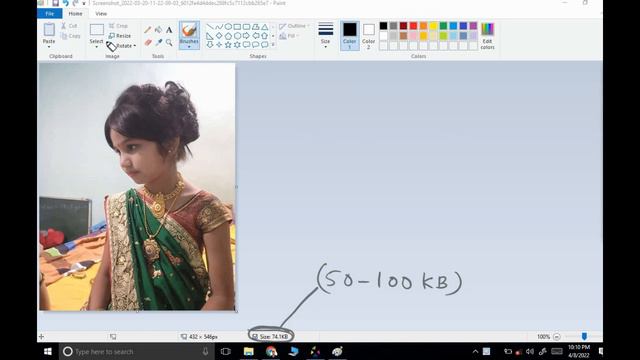The image size is (640, 360).
Task: Click the Crop button
Action: pyautogui.click(x=118, y=26)
